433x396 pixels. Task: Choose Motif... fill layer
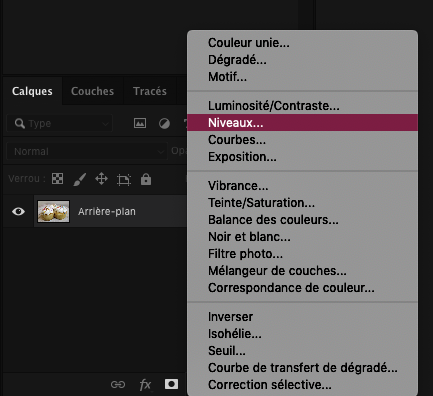tap(302, 77)
